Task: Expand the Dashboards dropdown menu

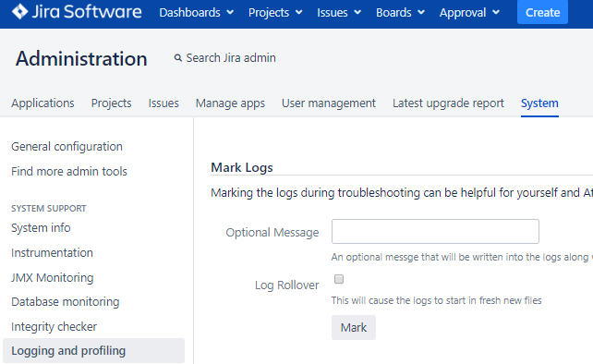Action: pos(196,13)
